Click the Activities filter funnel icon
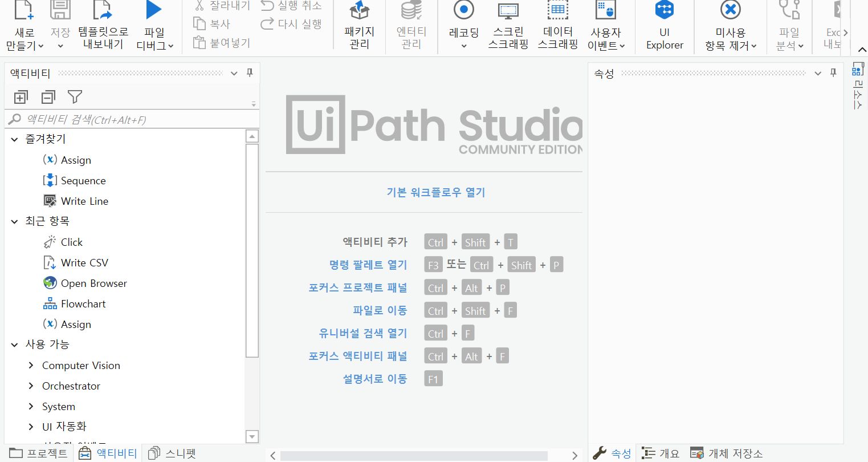The width and height of the screenshot is (868, 462). coord(75,97)
